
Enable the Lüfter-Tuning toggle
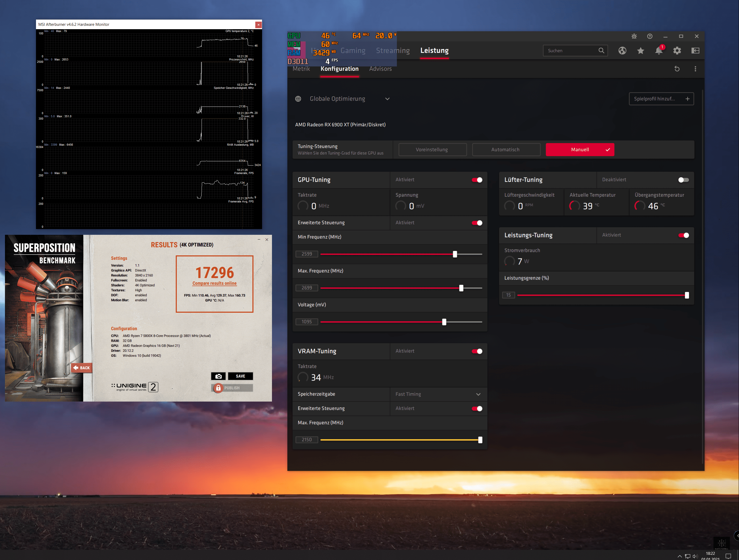(x=683, y=180)
